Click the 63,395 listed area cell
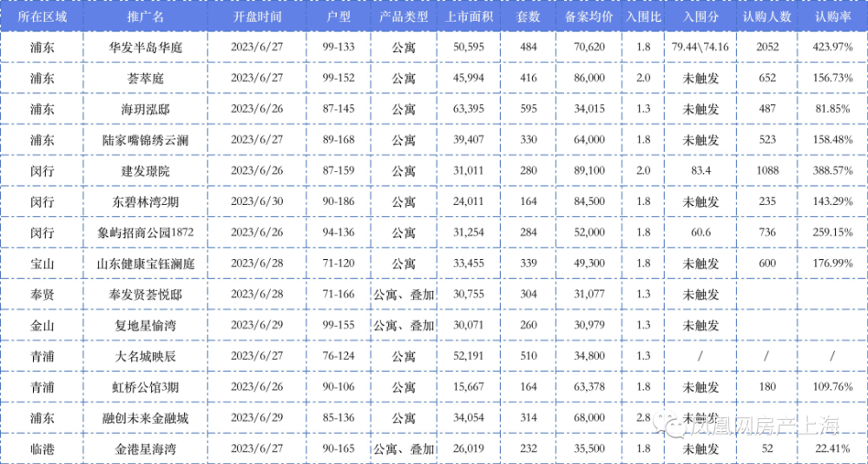Viewport: 868px width, 464px height. [469, 109]
